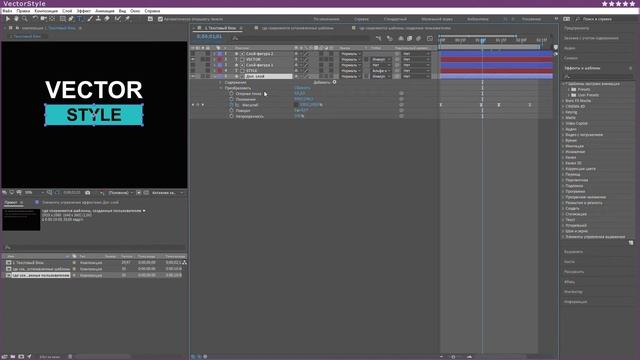Open the Файл menu
Image resolution: width=640 pixels, height=360 pixels.
[7, 11]
